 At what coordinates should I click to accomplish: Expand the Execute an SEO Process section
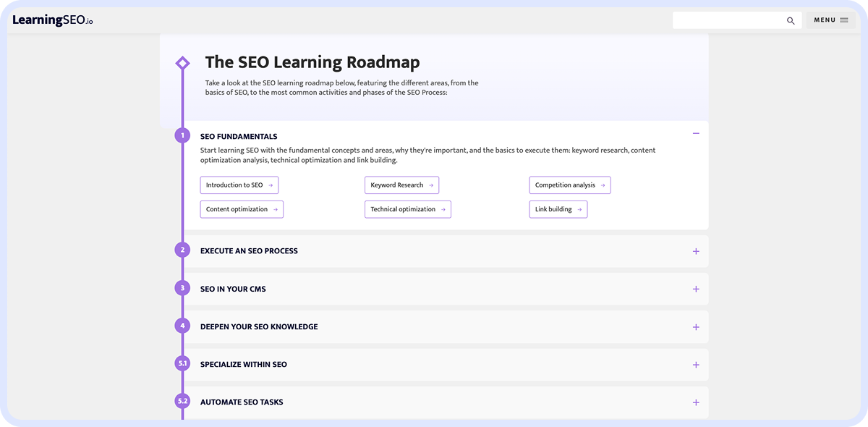point(695,250)
